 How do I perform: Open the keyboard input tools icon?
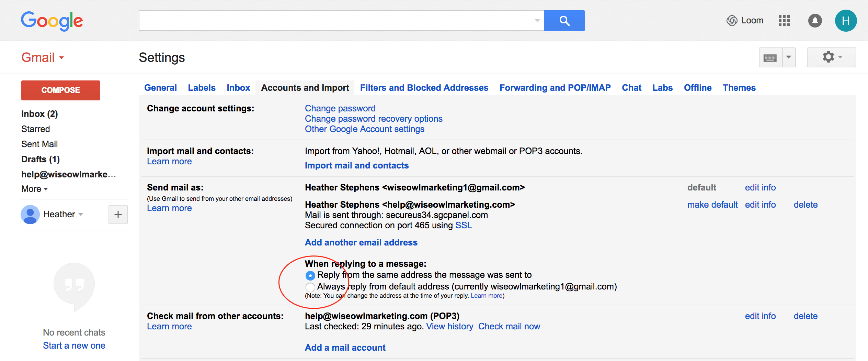771,57
